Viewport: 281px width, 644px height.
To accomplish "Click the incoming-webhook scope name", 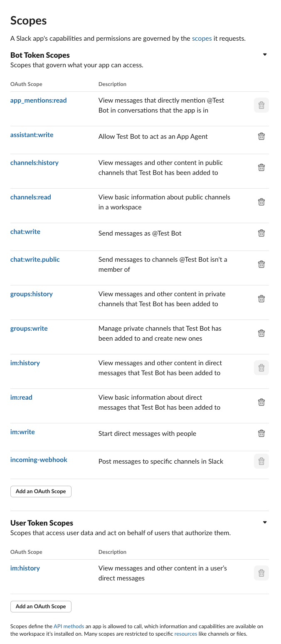I will 39,460.
